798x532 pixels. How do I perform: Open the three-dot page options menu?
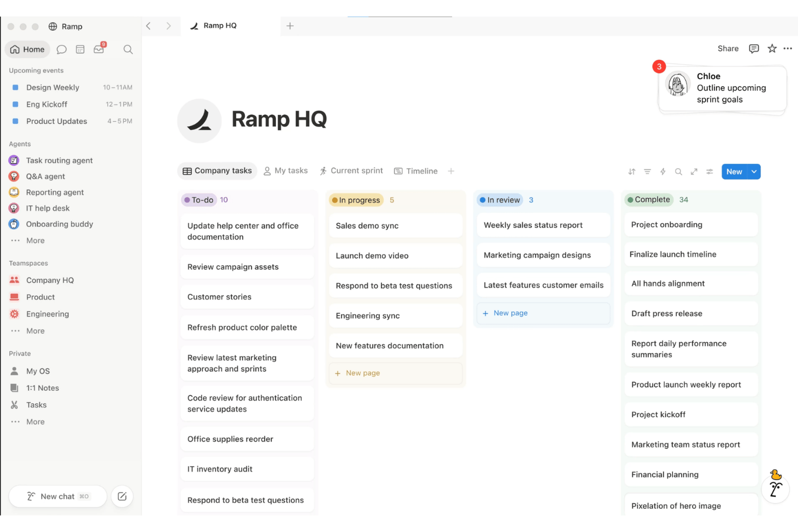(788, 49)
